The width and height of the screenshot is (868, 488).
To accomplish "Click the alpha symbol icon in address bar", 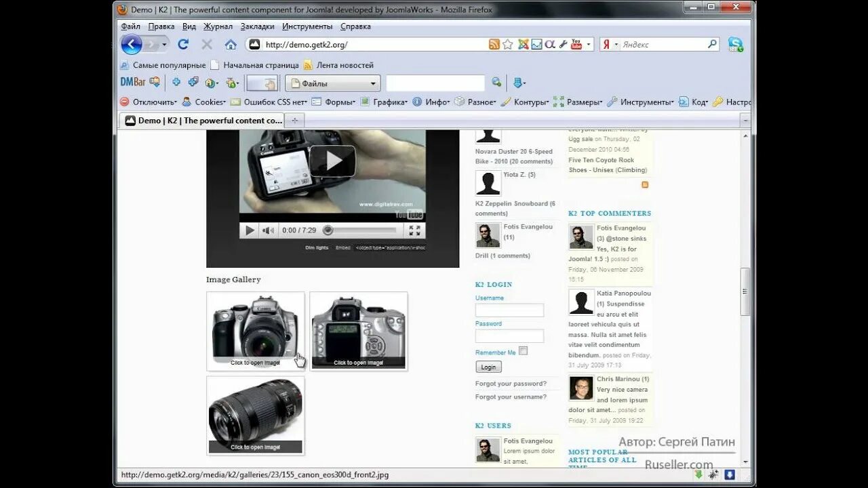I will click(550, 45).
